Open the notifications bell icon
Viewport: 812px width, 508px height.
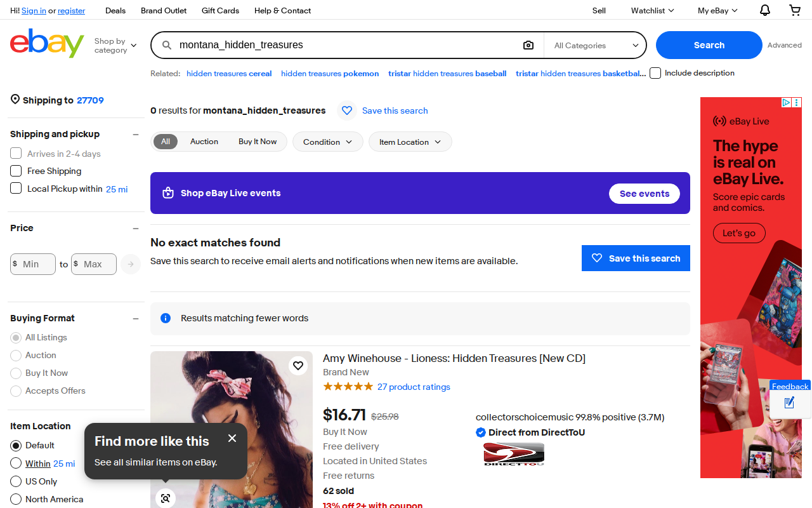pyautogui.click(x=765, y=10)
